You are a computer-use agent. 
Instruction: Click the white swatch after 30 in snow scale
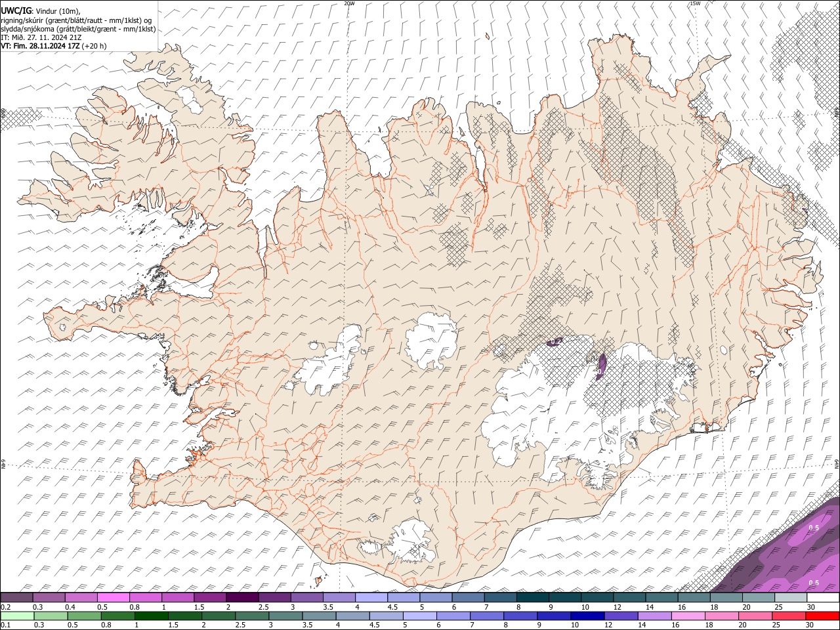(x=823, y=598)
